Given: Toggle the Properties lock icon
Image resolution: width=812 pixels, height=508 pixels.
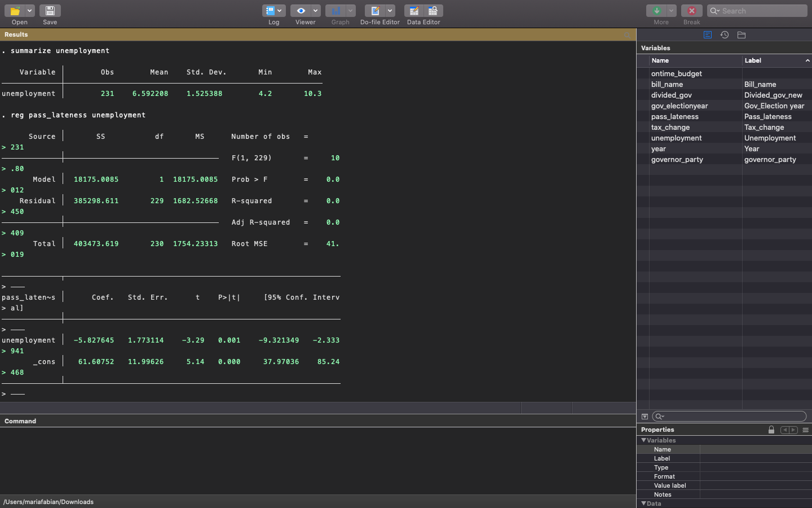Looking at the screenshot, I should click(771, 430).
